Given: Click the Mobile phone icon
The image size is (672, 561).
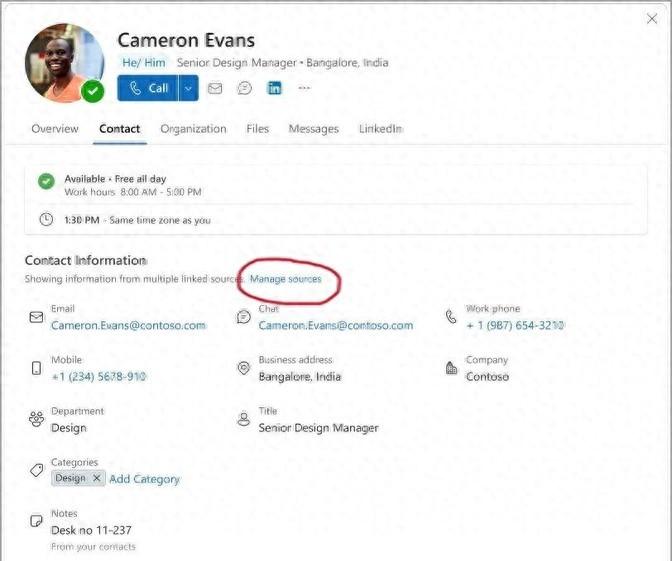Looking at the screenshot, I should pos(36,368).
